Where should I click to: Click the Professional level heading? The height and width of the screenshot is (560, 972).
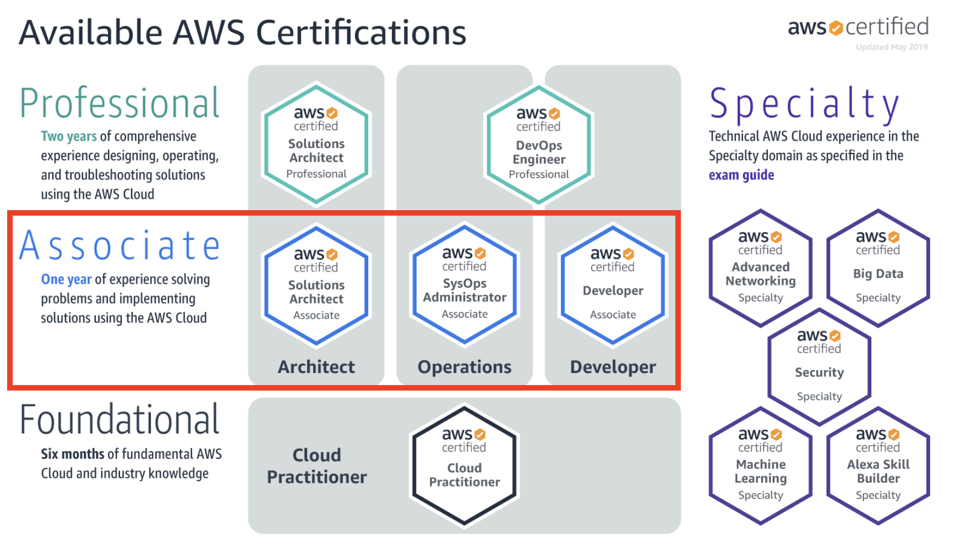click(120, 103)
